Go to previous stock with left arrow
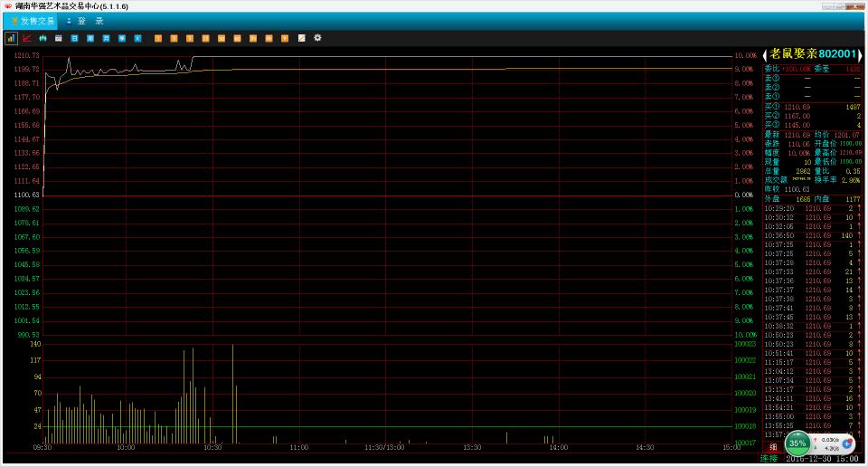The image size is (868, 467). click(765, 54)
